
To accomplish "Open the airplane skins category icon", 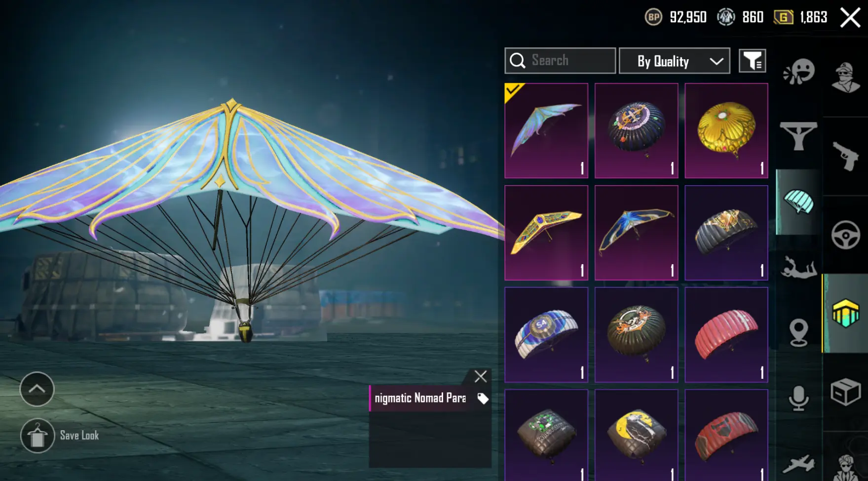I will (798, 464).
